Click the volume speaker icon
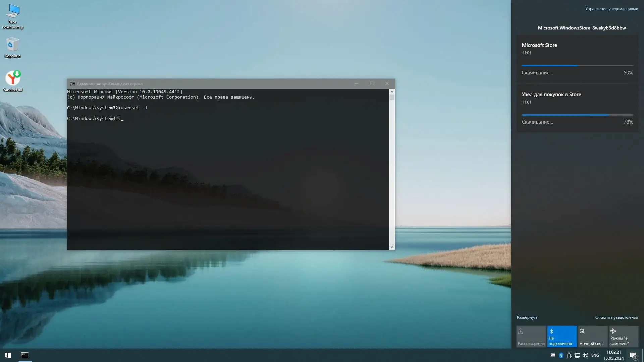The width and height of the screenshot is (644, 362). tap(585, 355)
